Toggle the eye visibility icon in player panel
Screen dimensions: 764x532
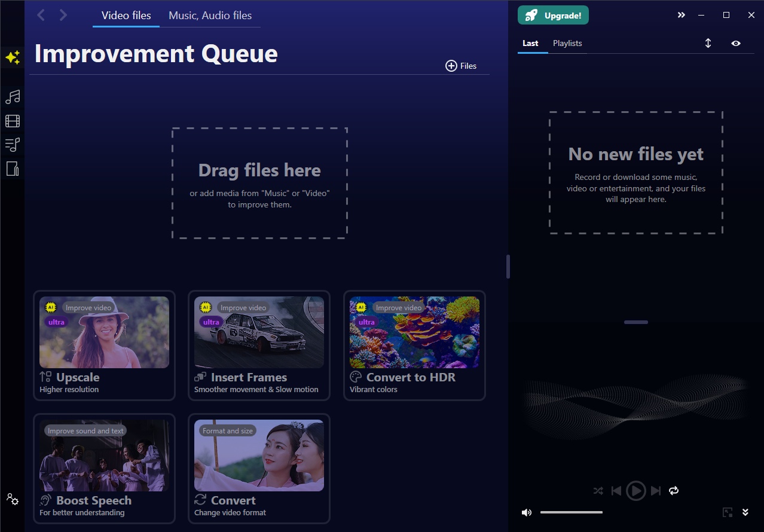[x=736, y=43]
